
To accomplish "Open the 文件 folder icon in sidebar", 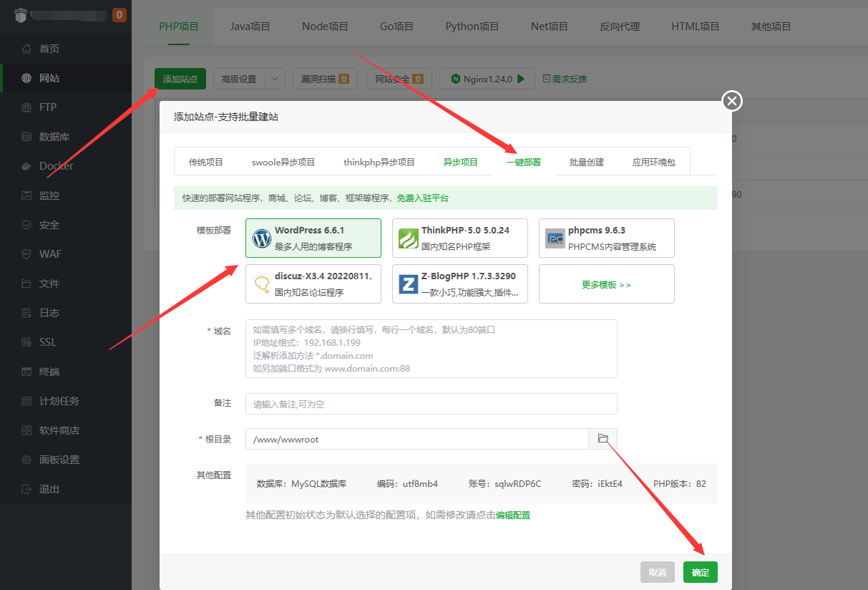I will click(26, 284).
